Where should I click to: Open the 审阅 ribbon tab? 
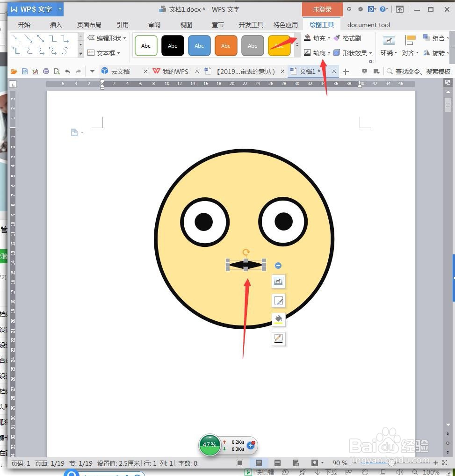click(x=154, y=25)
